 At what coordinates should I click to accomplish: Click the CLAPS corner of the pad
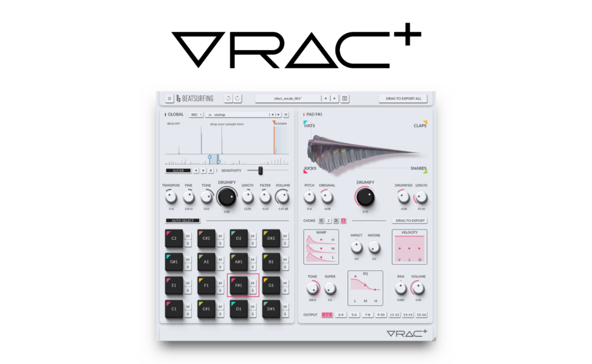pyautogui.click(x=420, y=124)
